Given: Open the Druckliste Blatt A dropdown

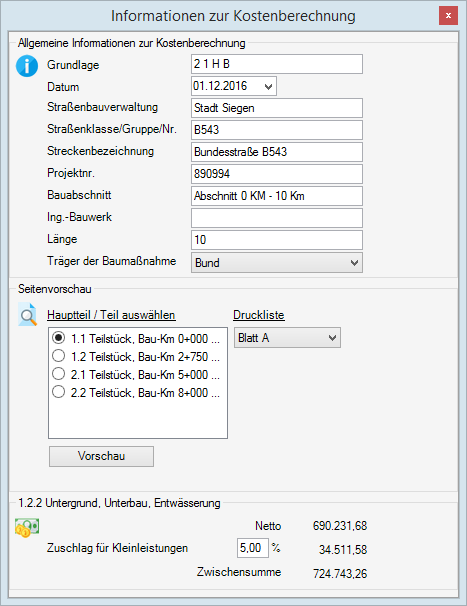Looking at the screenshot, I should [x=287, y=338].
